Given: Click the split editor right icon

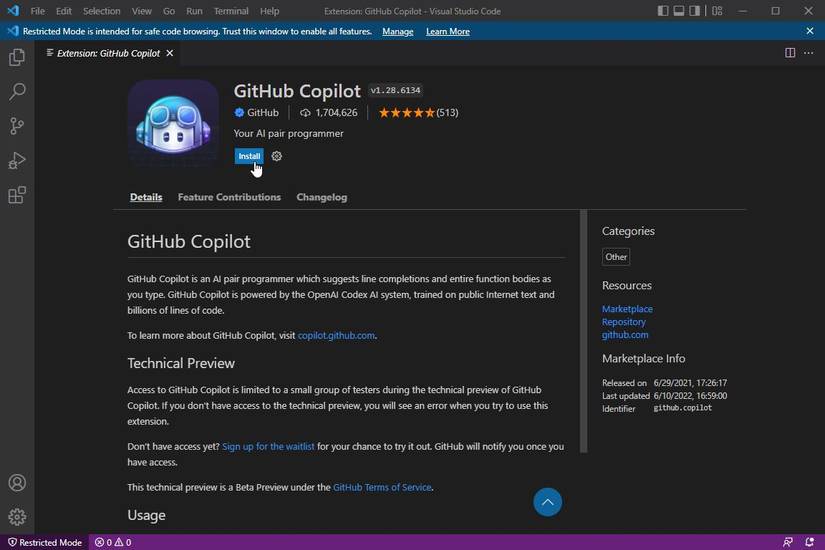Looking at the screenshot, I should click(x=790, y=53).
